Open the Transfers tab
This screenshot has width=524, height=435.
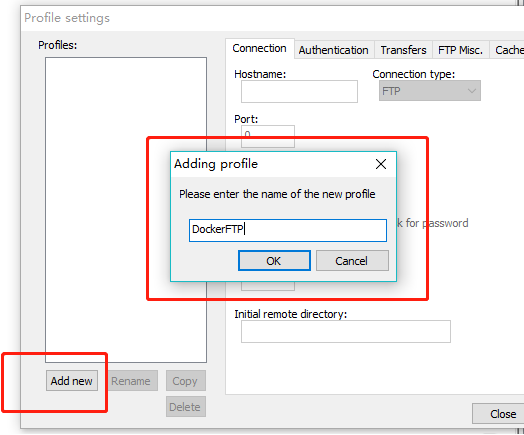coord(403,50)
